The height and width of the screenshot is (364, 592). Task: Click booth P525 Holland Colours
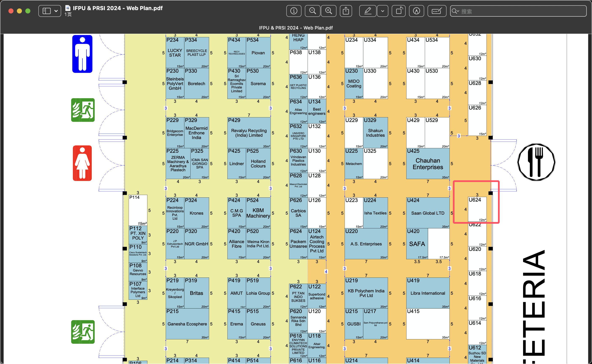coord(258,163)
